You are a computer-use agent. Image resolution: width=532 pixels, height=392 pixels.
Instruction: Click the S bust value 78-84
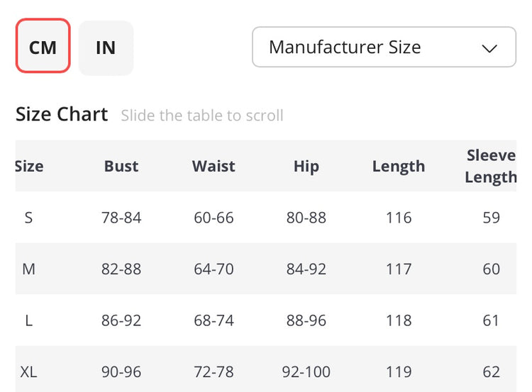click(121, 218)
